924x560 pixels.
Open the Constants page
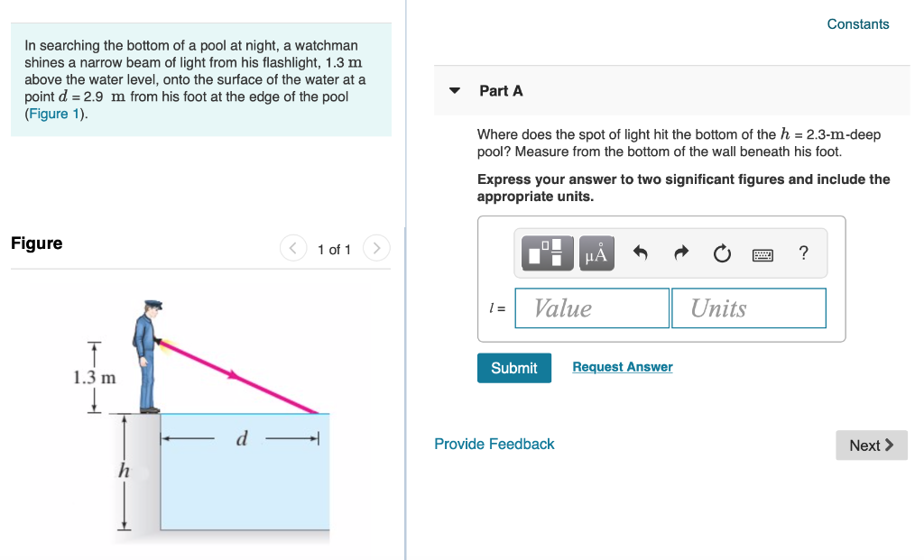point(857,24)
